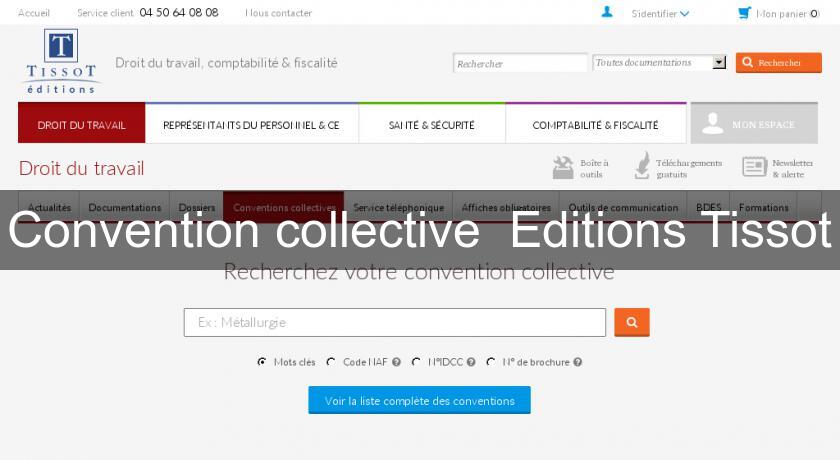Click the Nous contacter link
Screen dimensions: 840x460
tap(279, 13)
